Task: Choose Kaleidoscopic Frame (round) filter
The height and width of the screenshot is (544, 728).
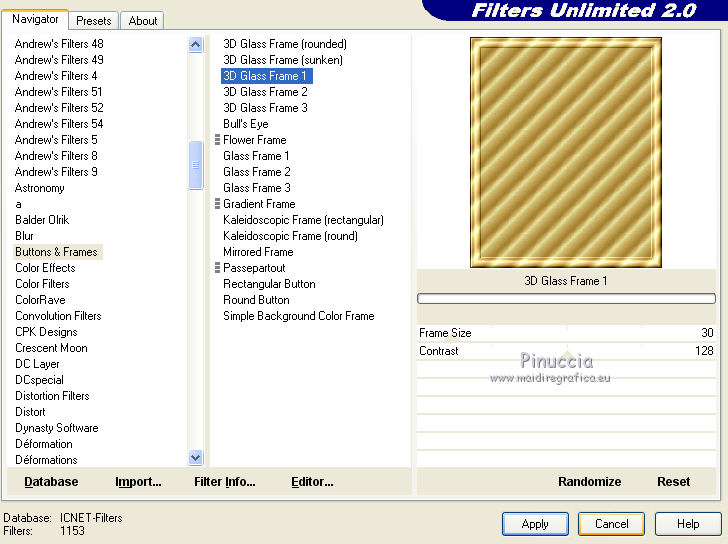Action: (x=290, y=236)
